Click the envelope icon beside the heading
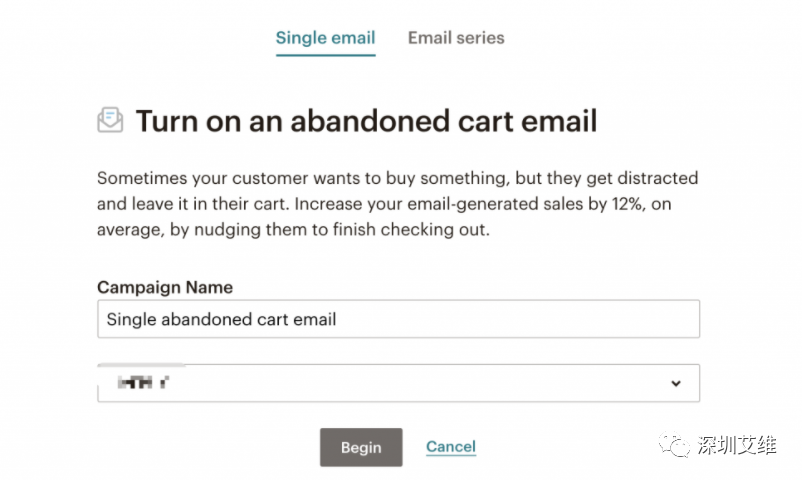 (110, 121)
